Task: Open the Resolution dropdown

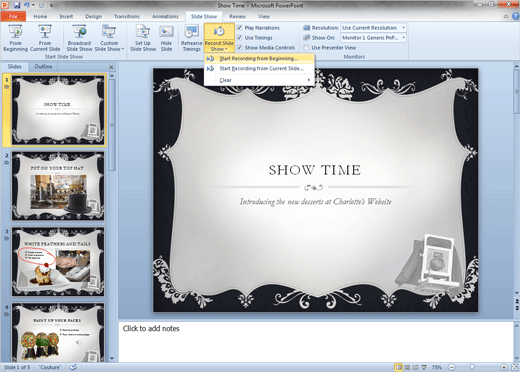Action: 373,28
